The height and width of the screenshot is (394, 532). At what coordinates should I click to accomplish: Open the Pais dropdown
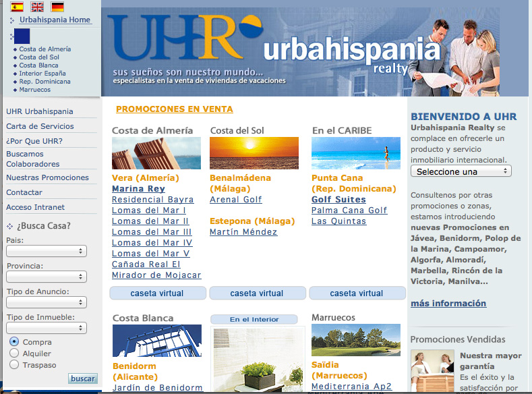point(47,251)
